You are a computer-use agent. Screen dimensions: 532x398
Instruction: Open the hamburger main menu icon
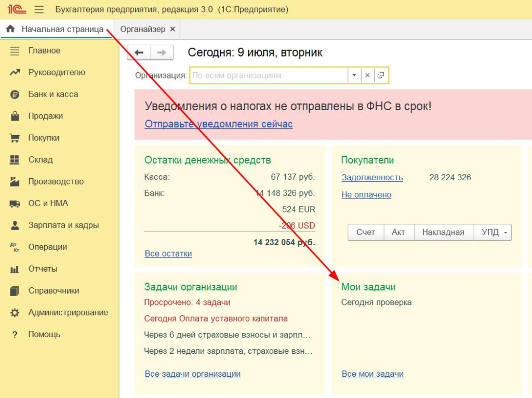(x=39, y=9)
